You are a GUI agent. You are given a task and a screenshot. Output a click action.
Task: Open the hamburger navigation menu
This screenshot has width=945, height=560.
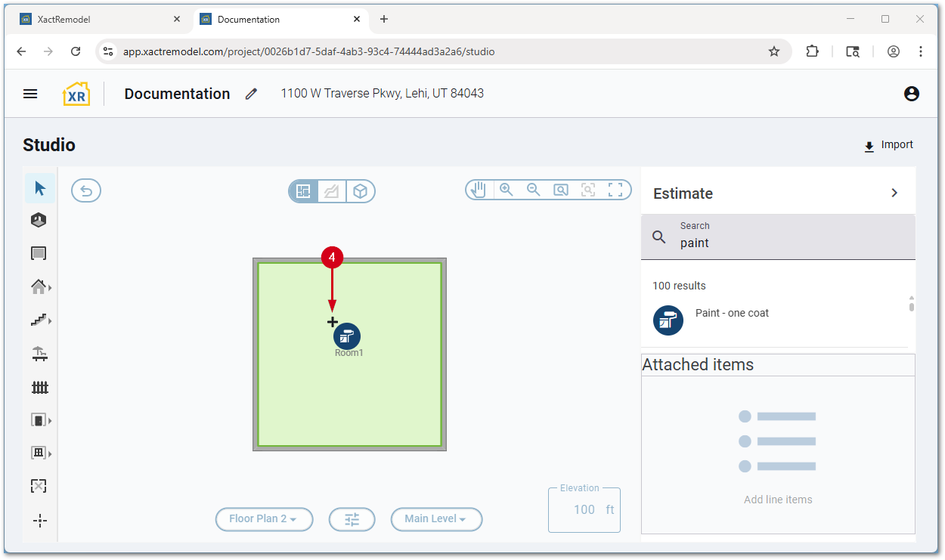point(30,94)
